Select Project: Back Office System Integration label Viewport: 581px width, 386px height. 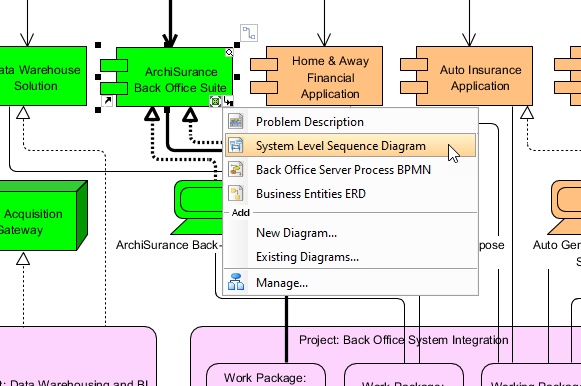point(404,340)
